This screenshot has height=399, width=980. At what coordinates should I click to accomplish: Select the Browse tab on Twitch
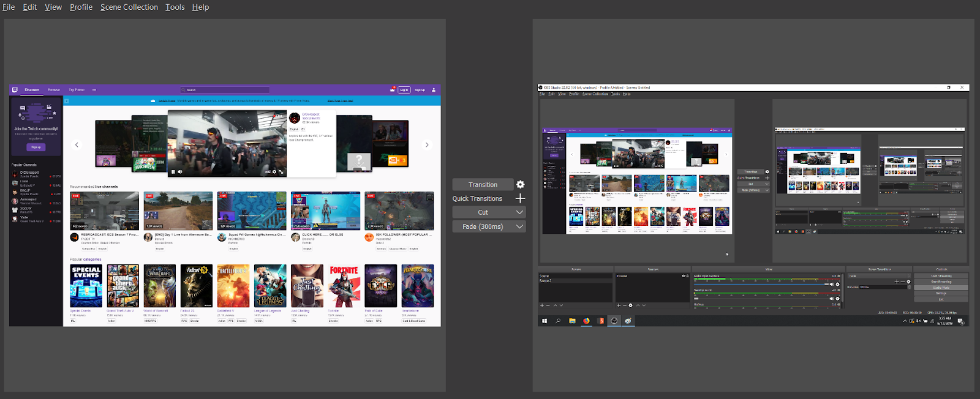(54, 89)
